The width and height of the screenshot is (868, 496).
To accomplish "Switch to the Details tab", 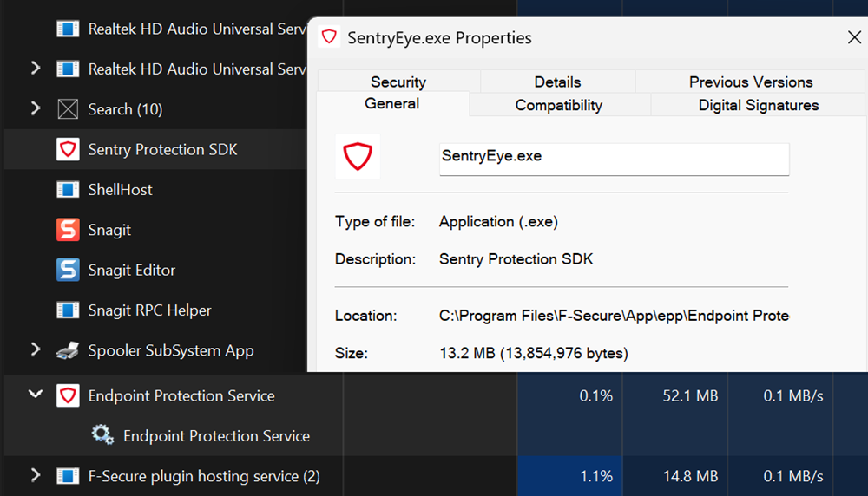I will coord(557,82).
